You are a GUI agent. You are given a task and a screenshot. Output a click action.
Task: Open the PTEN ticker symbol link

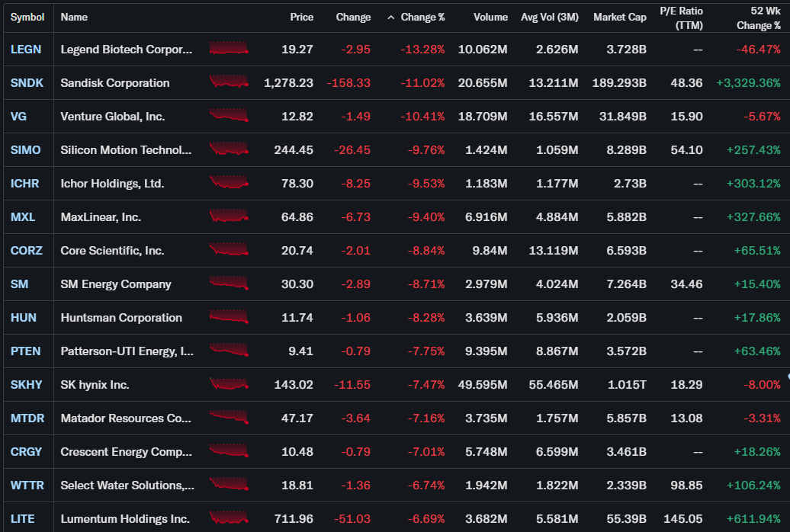pos(26,351)
